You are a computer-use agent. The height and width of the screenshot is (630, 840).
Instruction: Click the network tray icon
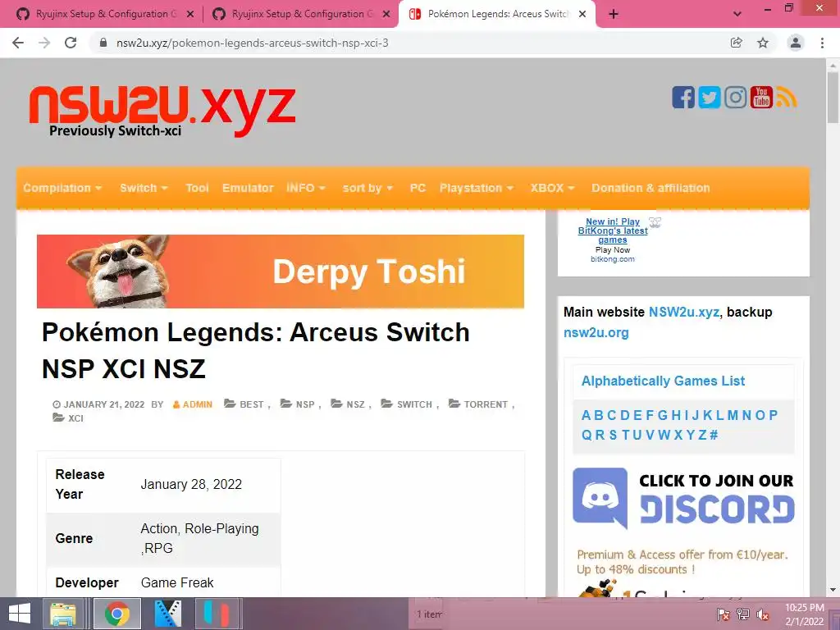tap(743, 614)
